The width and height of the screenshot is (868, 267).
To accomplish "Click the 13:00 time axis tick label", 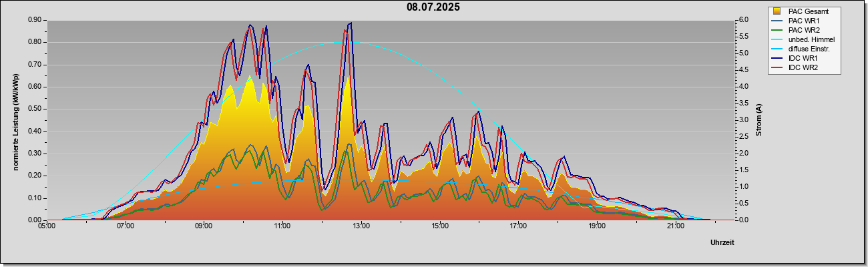I will coord(361,226).
